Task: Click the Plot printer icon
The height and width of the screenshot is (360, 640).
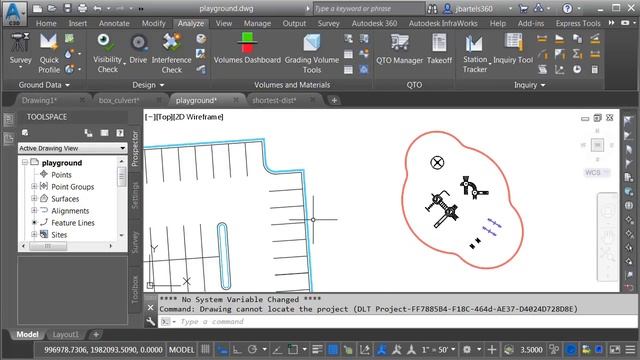Action: tap(82, 8)
